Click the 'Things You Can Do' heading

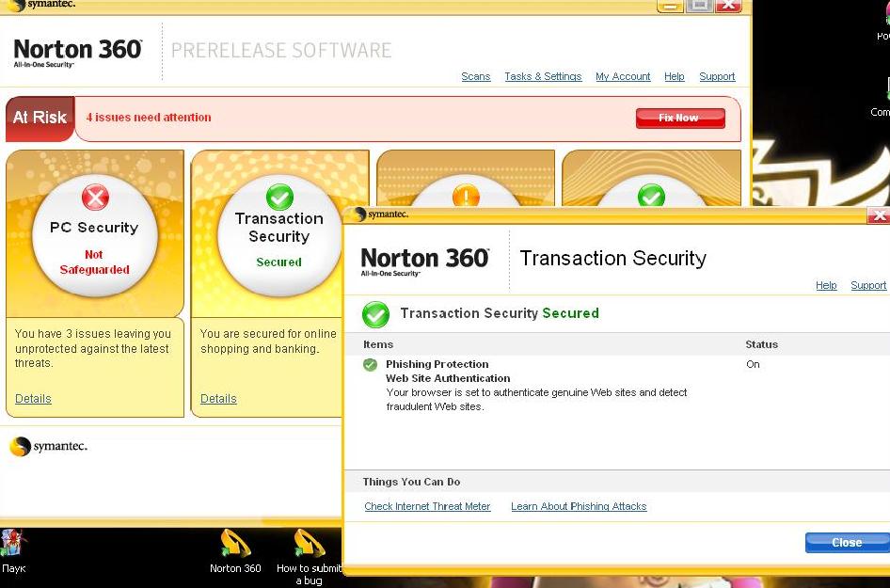pyautogui.click(x=411, y=482)
